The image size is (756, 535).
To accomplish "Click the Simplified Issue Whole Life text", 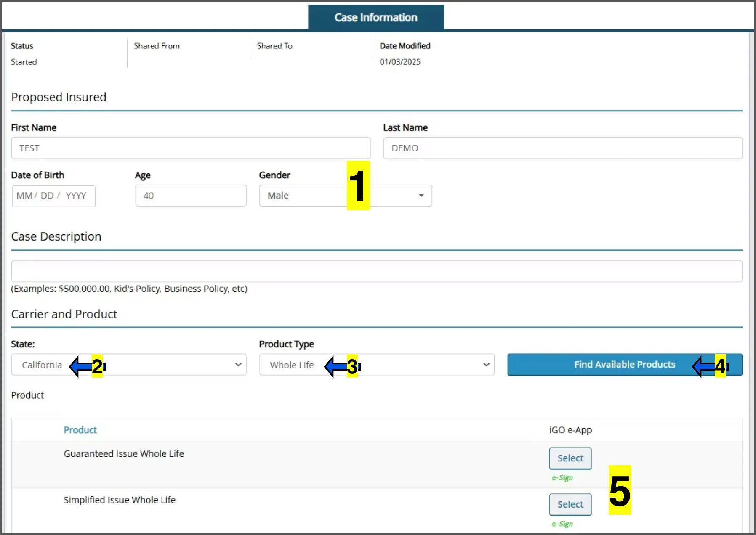I will click(120, 500).
